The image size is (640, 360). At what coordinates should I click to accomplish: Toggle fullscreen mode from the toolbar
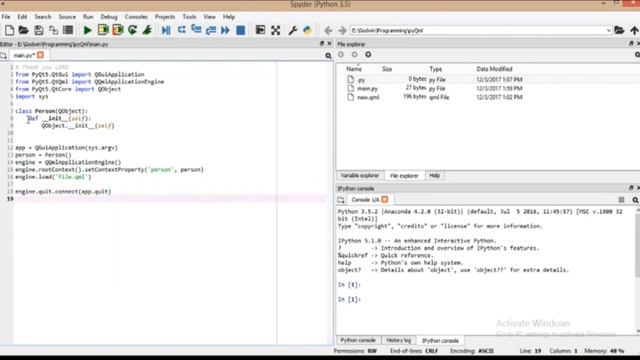pyautogui.click(x=276, y=30)
